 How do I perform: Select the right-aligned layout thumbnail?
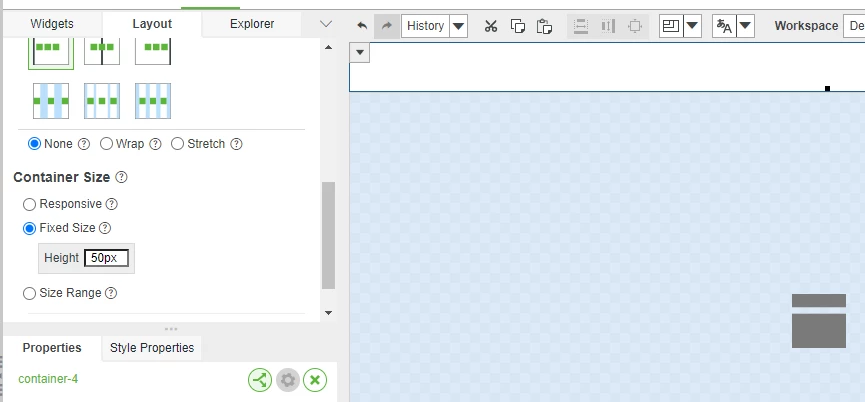point(153,50)
